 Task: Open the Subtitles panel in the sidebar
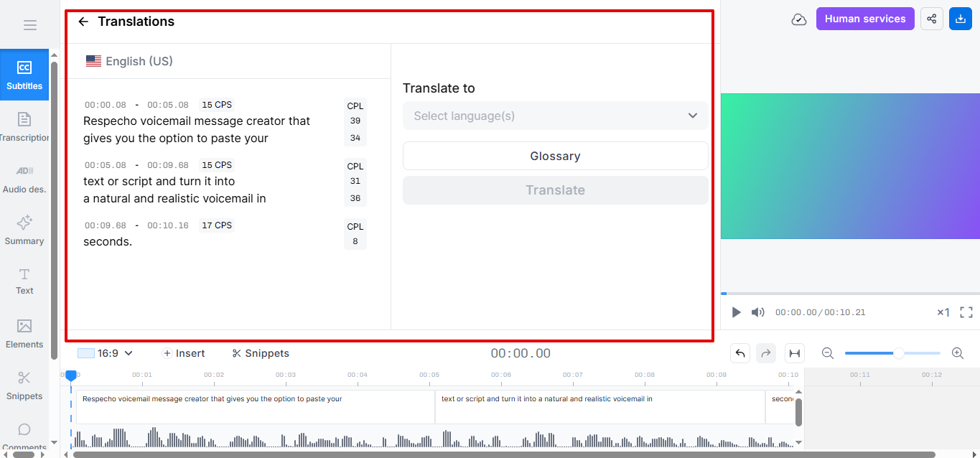pos(24,75)
